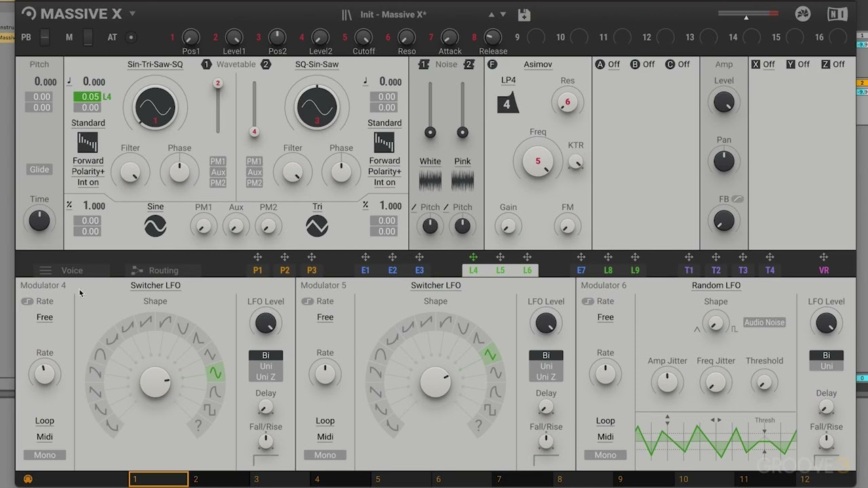Grab the L4 modulation assign crosshair
Image resolution: width=868 pixels, height=488 pixels.
coord(473,257)
